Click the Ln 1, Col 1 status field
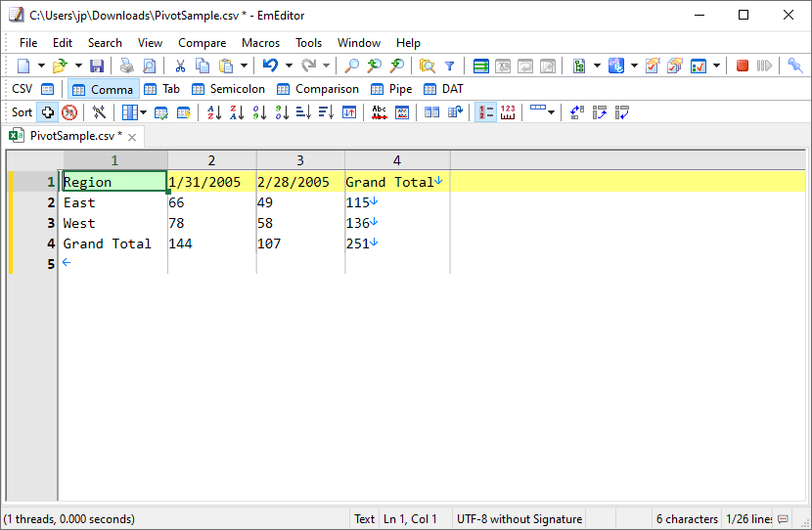This screenshot has height=530, width=812. 410,519
